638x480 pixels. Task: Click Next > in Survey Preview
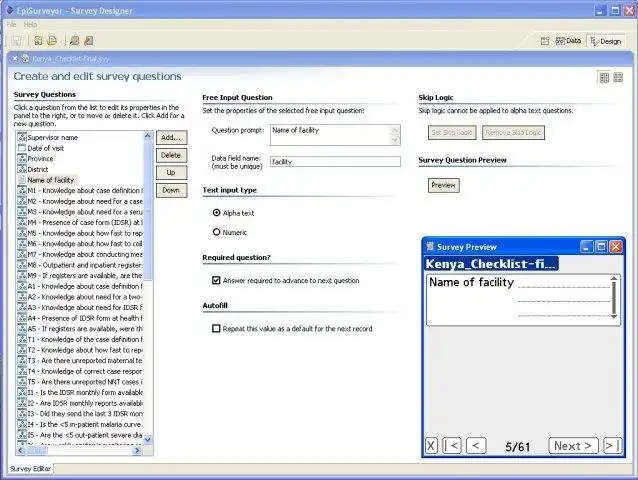(x=573, y=446)
